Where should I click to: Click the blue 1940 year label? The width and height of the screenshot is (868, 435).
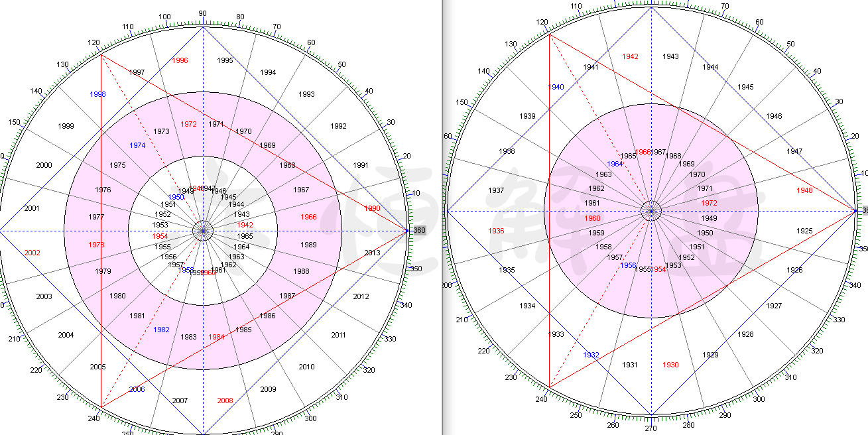[x=556, y=87]
